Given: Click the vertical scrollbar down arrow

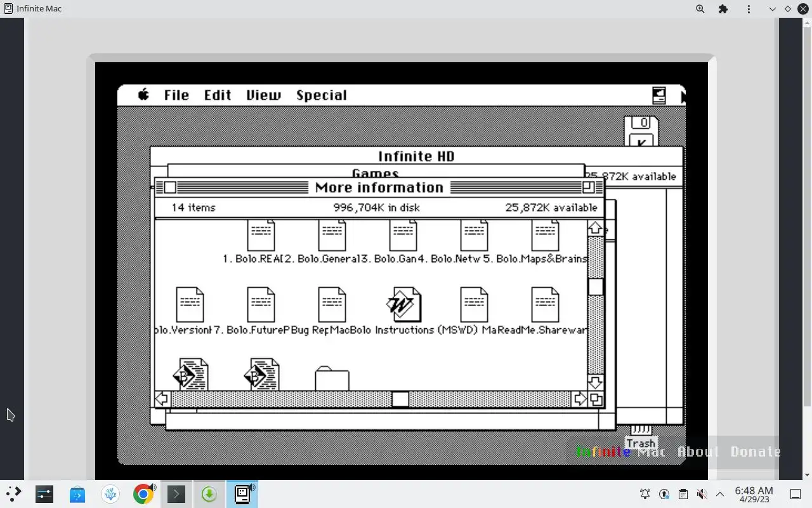Looking at the screenshot, I should click(595, 382).
